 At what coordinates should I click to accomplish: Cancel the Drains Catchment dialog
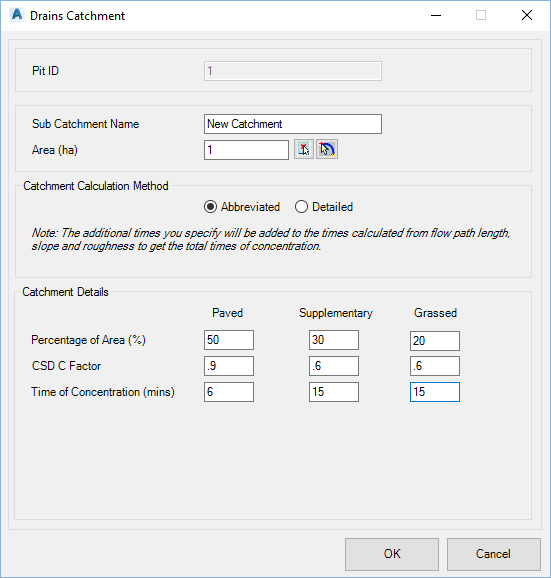(x=494, y=554)
